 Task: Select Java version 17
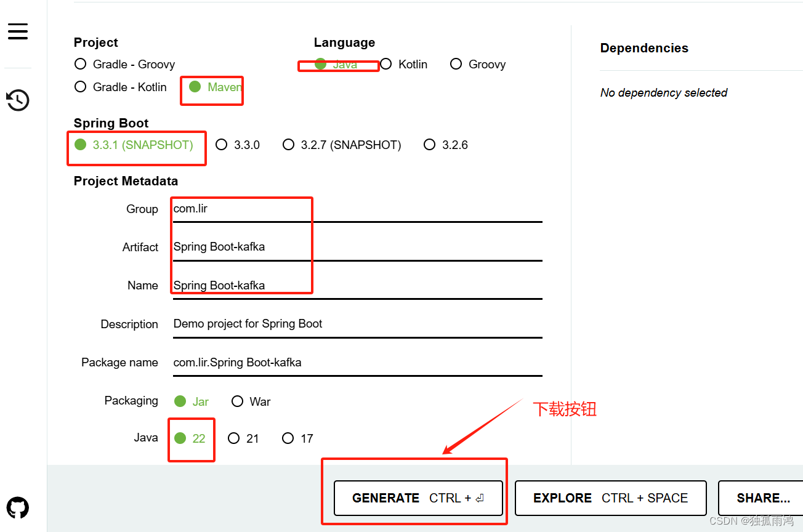(x=288, y=438)
